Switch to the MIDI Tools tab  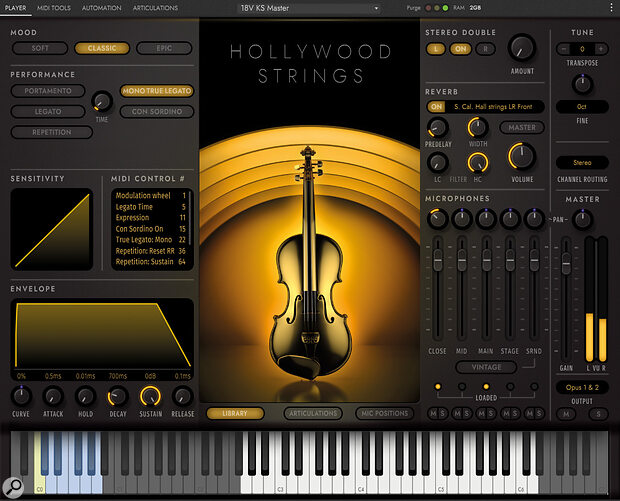point(54,8)
